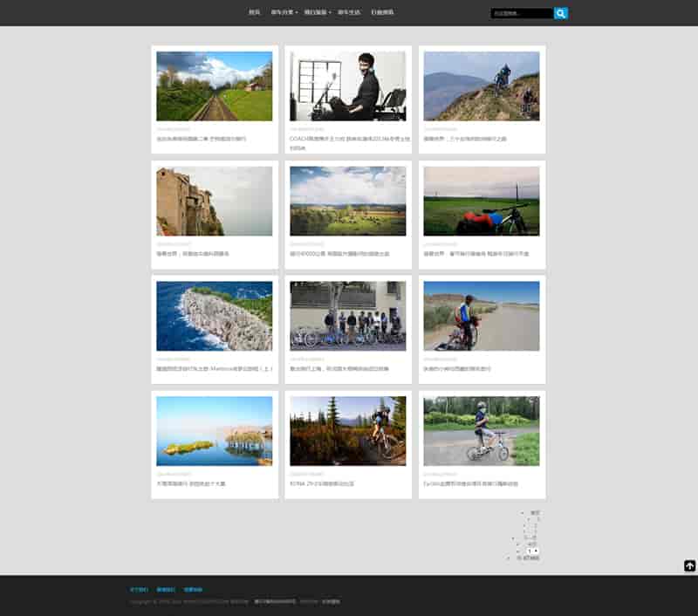The width and height of the screenshot is (698, 616).
Task: Click the Mallorca article title link
Action: tap(214, 368)
